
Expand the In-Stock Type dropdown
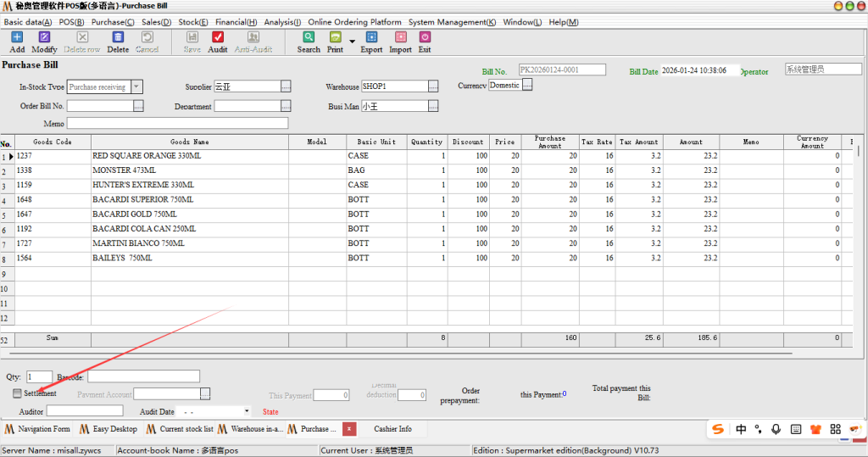pyautogui.click(x=137, y=86)
